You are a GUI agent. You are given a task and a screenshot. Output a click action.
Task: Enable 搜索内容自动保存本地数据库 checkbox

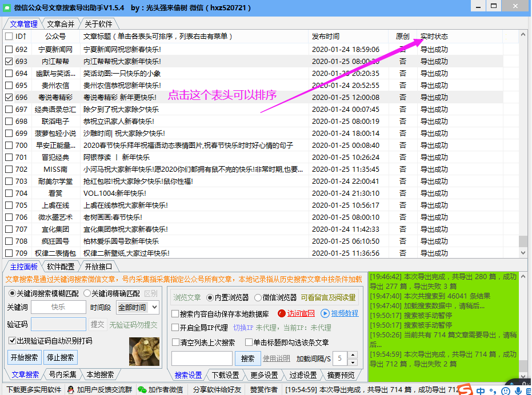click(175, 314)
